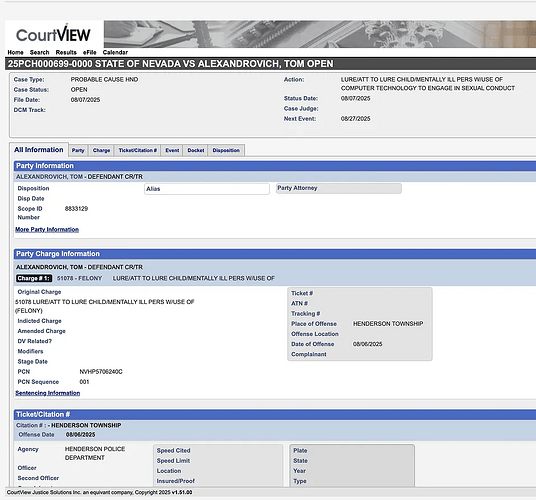Click the Ticket/Citation # section header
The height and width of the screenshot is (500, 536).
tap(274, 415)
